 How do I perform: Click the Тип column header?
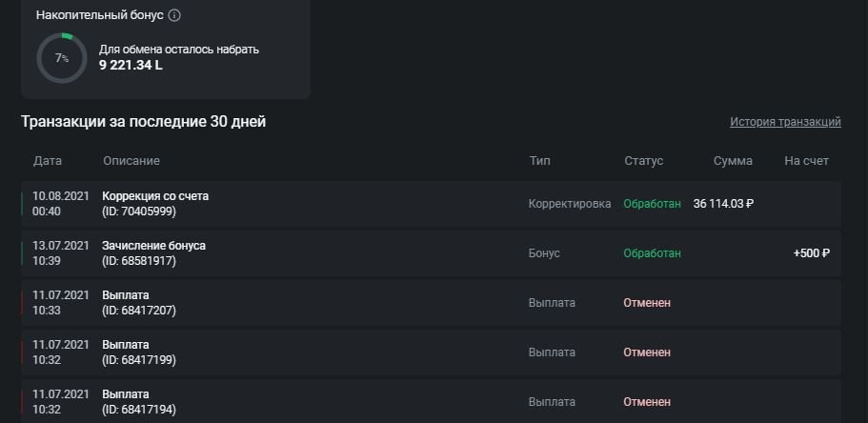click(x=539, y=161)
